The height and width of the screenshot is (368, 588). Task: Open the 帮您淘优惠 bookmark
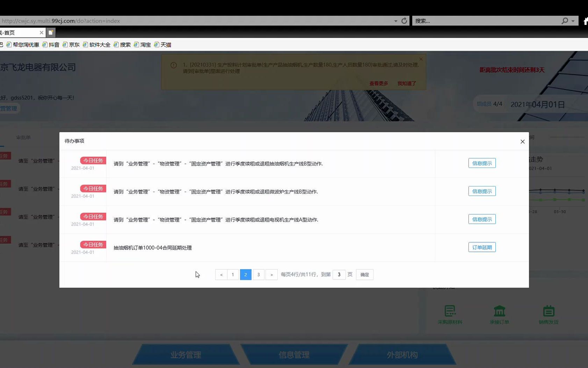[23, 44]
